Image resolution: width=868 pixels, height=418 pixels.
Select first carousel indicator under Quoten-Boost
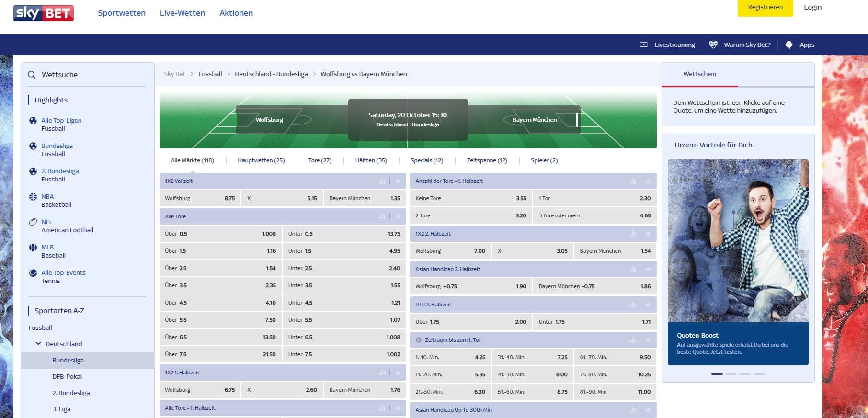click(x=717, y=373)
